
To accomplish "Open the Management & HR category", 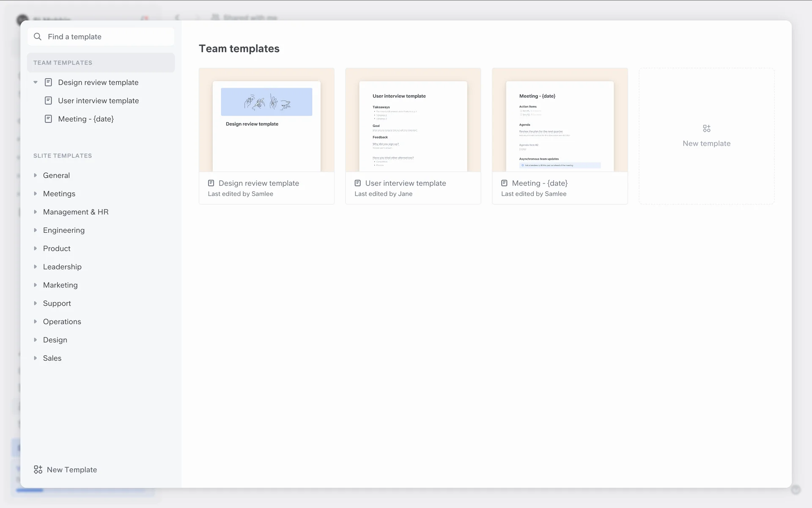I will (76, 212).
